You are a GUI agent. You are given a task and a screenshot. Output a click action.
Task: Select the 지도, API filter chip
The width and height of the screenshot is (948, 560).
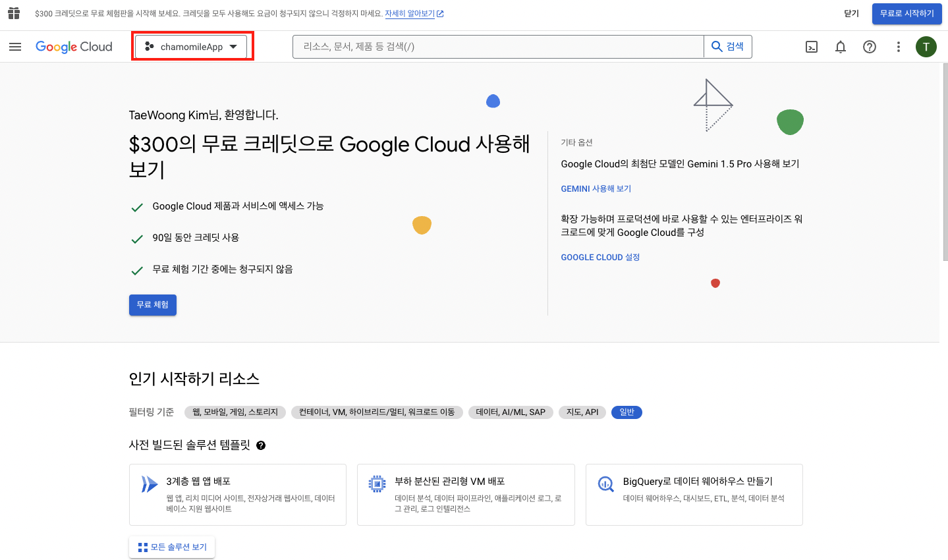coord(582,412)
